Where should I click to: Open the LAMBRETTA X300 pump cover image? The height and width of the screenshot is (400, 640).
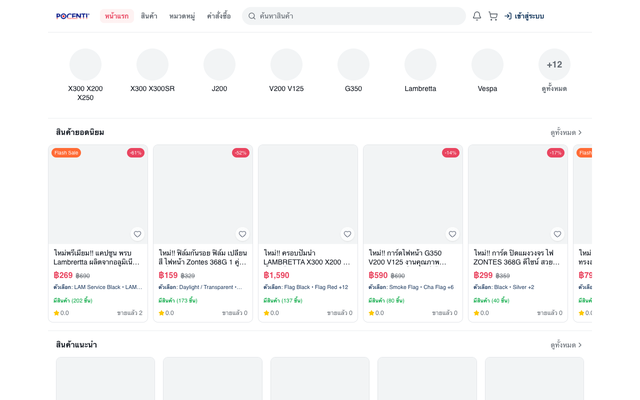(308, 194)
